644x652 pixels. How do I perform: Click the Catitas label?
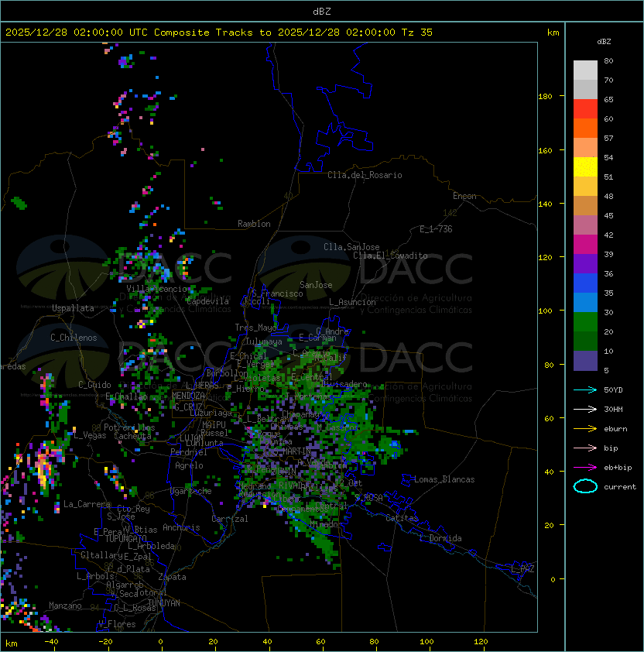pyautogui.click(x=402, y=518)
